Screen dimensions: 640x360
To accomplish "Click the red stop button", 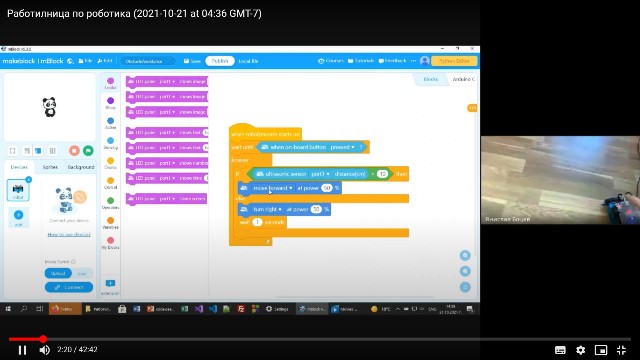I will point(74,151).
